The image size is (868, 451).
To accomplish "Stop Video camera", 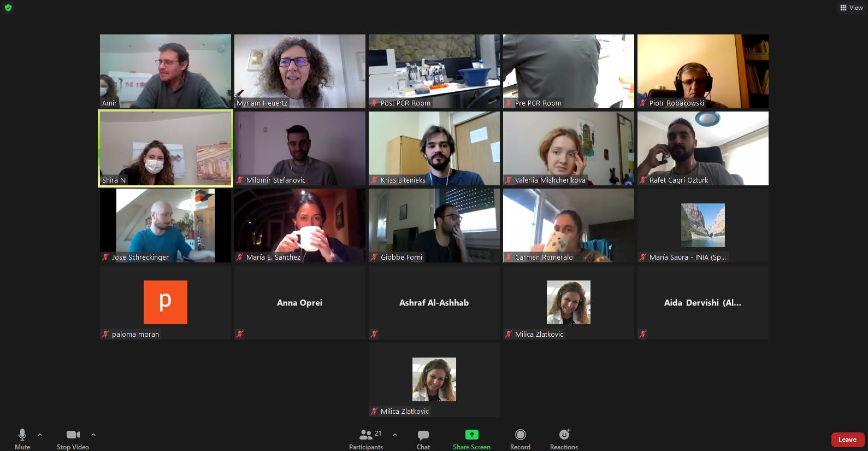I will [x=73, y=439].
